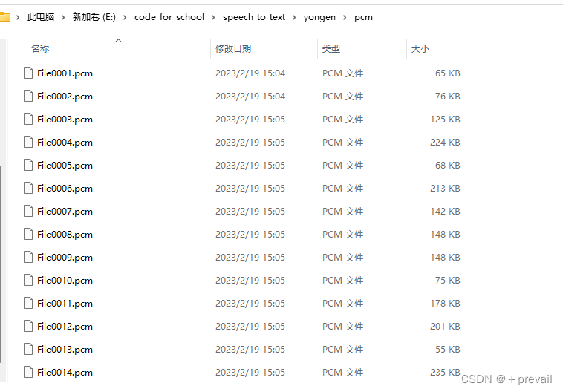
Task: Navigate to 此电脑 in breadcrumb
Action: (x=41, y=17)
